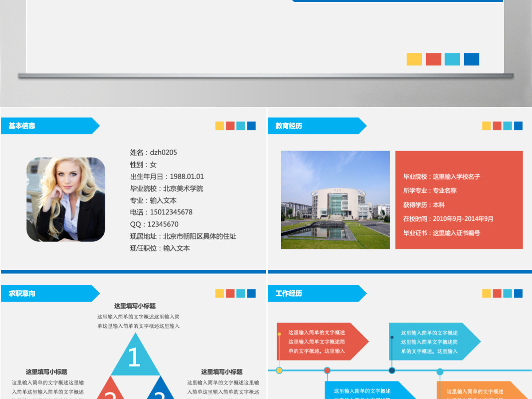The image size is (532, 399).
Task: Click the dark blue square on the 基本信息 slide
Action: 251,126
